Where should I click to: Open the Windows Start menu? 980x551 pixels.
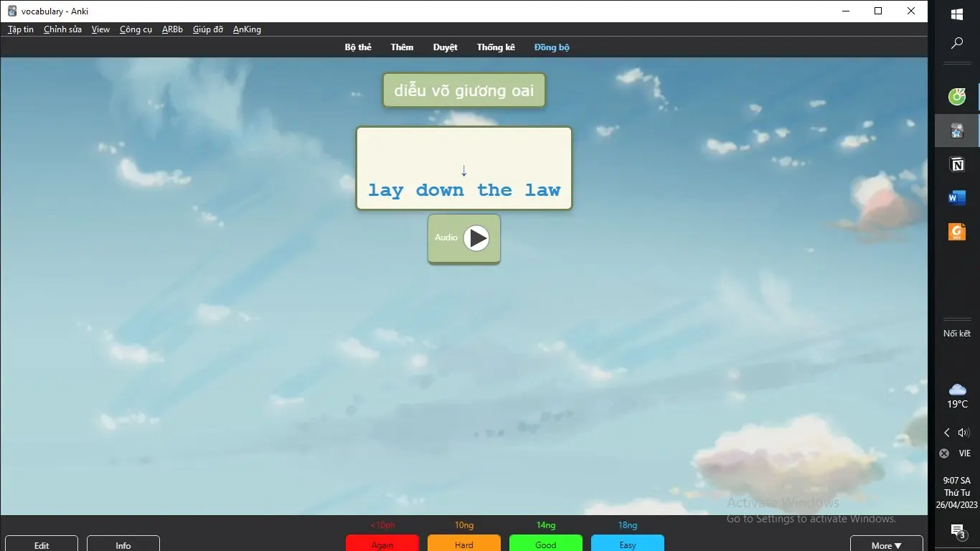(956, 14)
